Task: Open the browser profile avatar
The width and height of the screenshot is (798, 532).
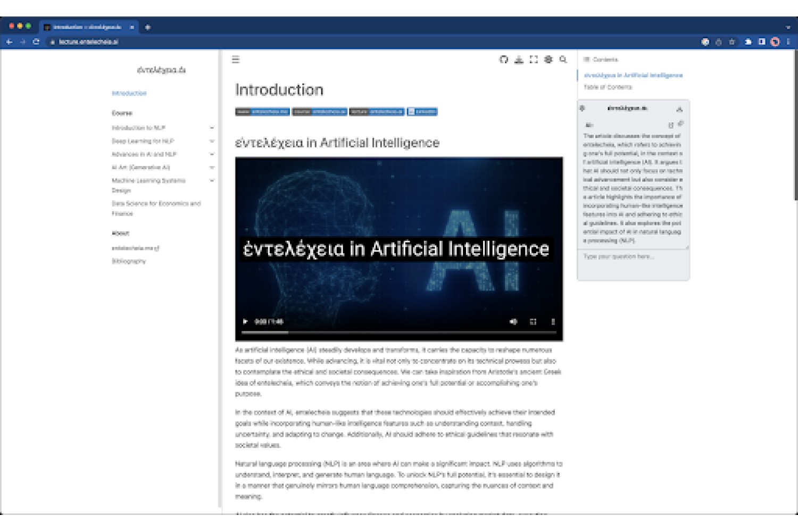Action: 775,41
